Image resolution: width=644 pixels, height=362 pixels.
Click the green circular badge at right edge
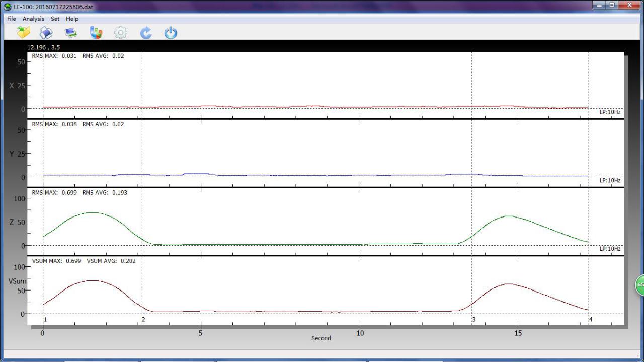(x=639, y=284)
